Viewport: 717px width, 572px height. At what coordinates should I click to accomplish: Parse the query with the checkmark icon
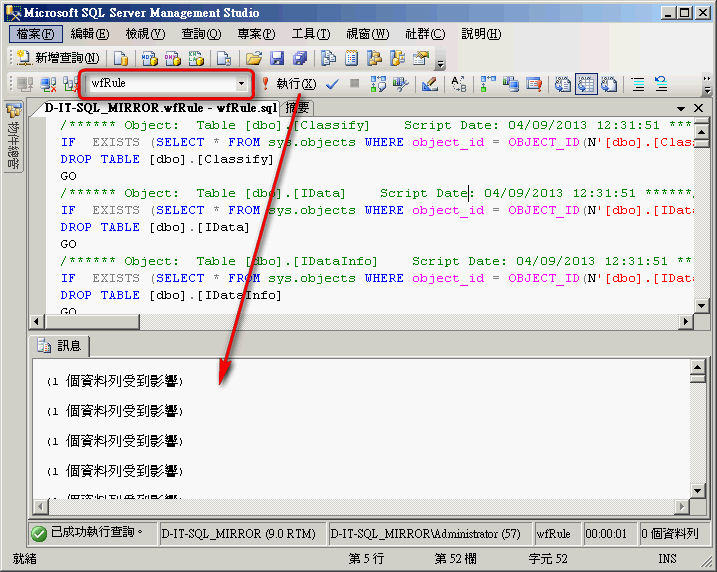[x=332, y=84]
